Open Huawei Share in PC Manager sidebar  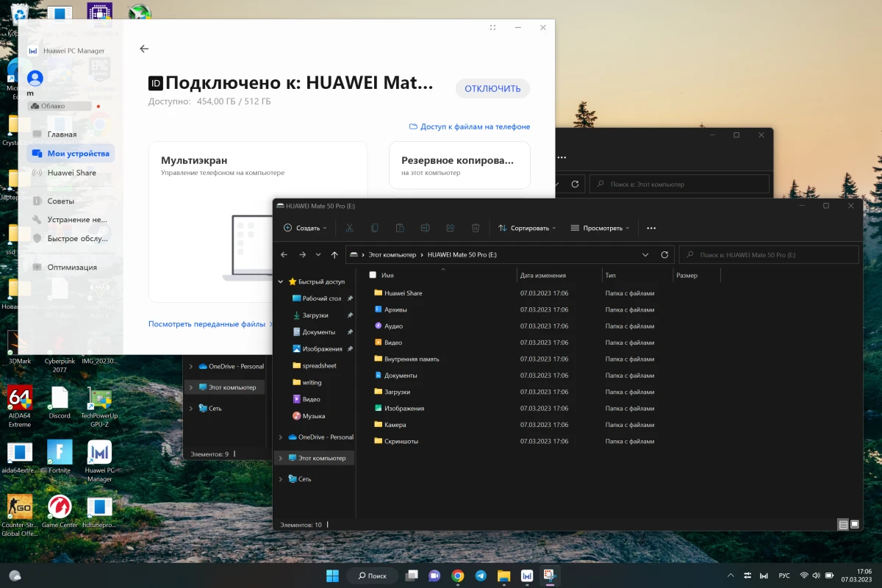point(71,173)
